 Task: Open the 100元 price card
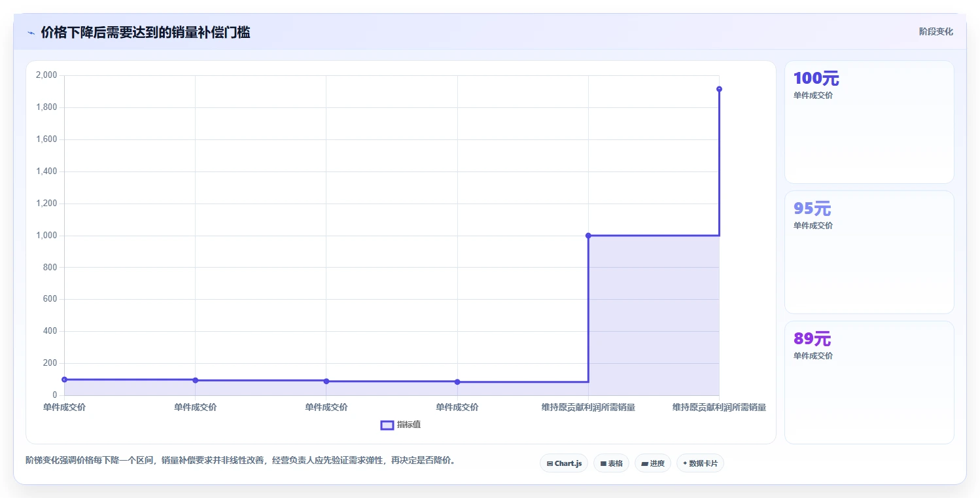point(869,122)
